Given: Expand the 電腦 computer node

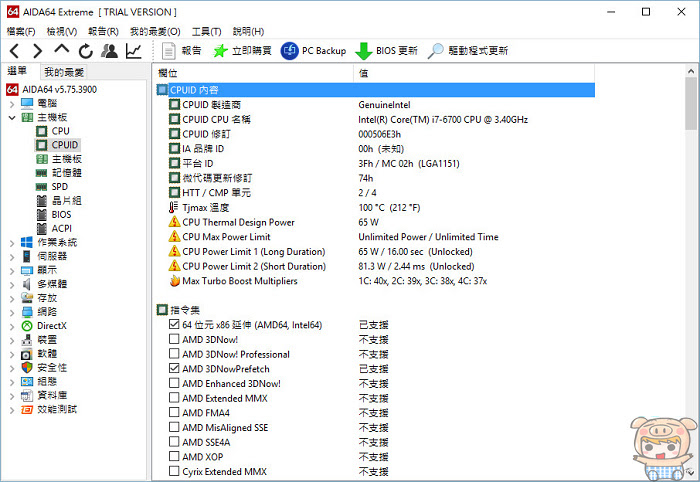Looking at the screenshot, I should [x=12, y=104].
